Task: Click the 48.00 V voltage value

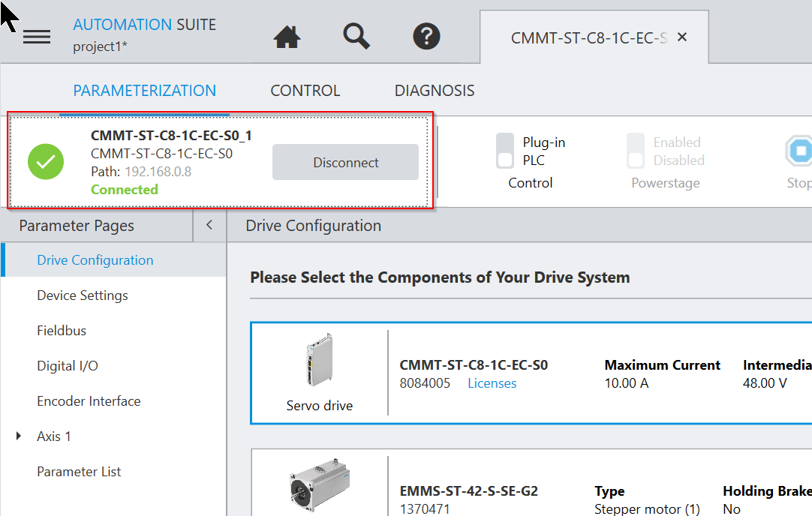Action: [765, 383]
